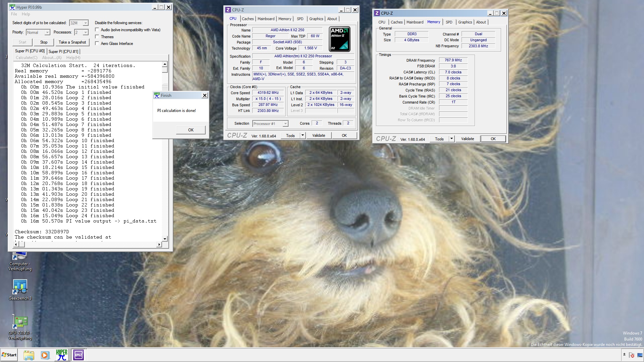
Task: Open the digits of pi dropdown
Action: coord(86,23)
